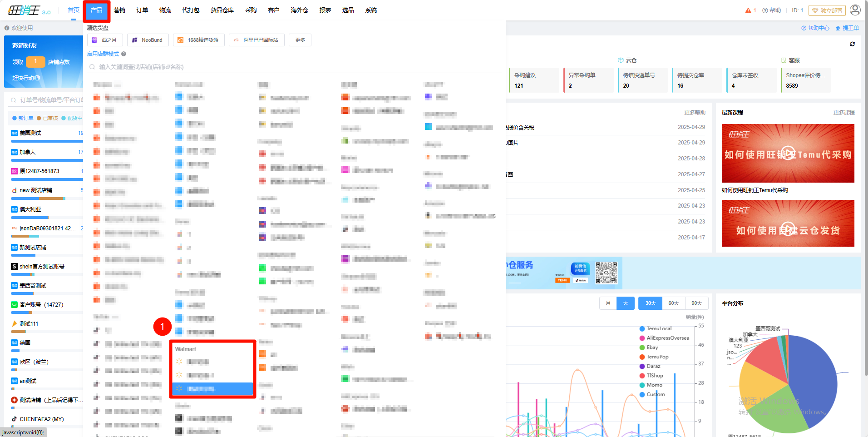
Task: Open the 产品 menu
Action: point(96,10)
